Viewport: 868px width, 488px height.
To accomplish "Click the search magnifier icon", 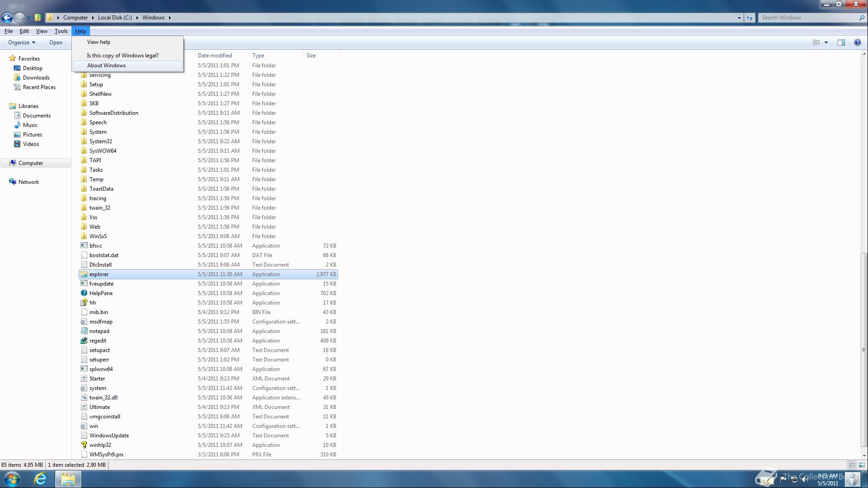I will pyautogui.click(x=861, y=18).
